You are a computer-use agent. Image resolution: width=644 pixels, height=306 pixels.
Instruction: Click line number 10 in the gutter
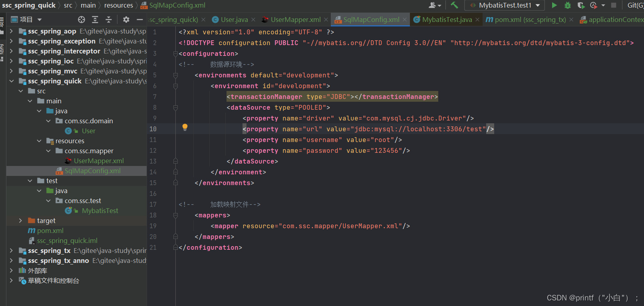153,129
